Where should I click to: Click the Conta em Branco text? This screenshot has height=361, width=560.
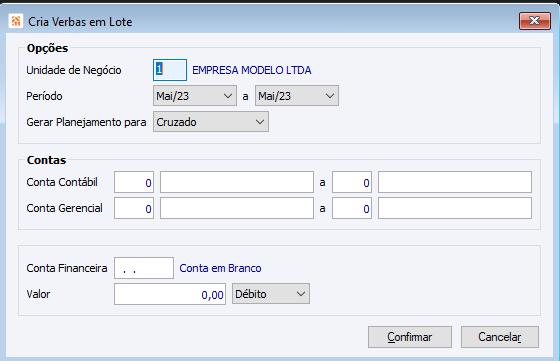click(220, 268)
